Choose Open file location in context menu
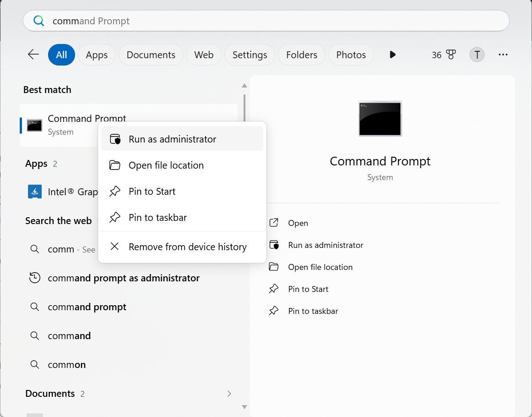 tap(182, 165)
